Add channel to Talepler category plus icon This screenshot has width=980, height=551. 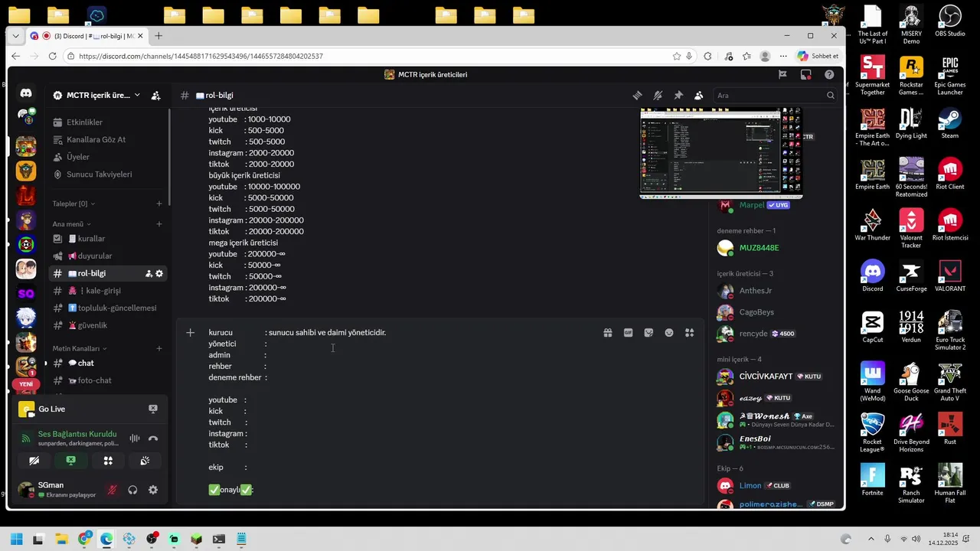click(159, 204)
